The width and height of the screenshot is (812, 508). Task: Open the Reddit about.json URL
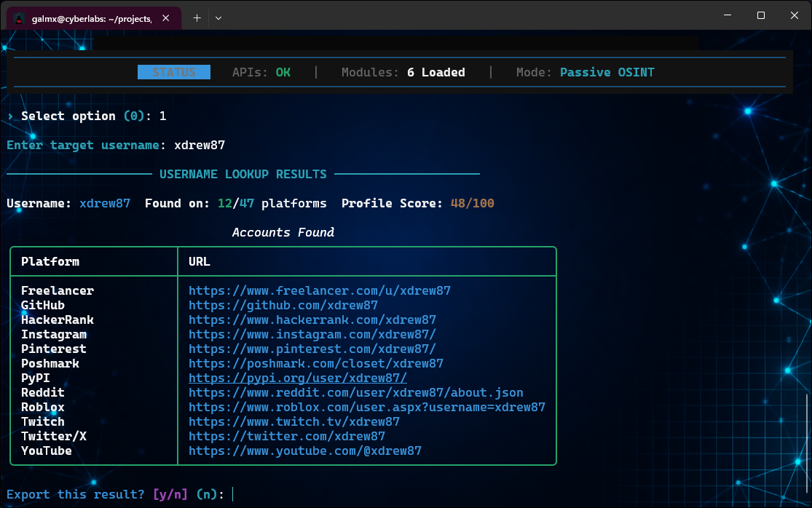coord(355,392)
